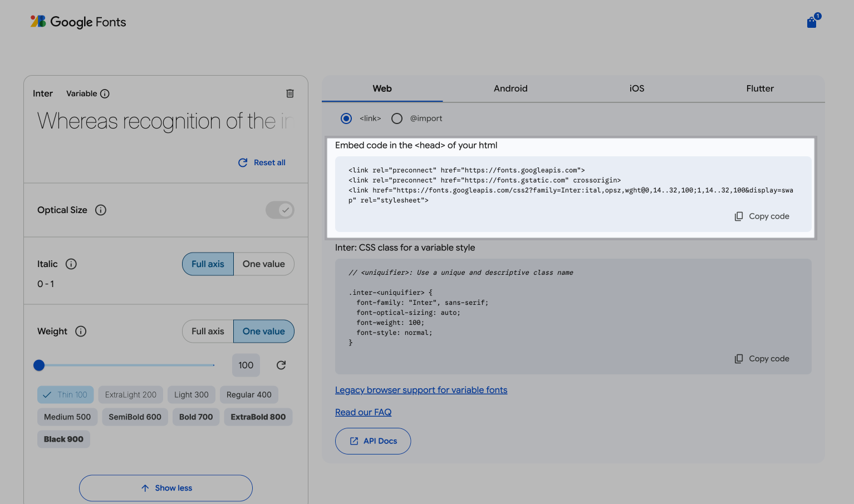The image size is (854, 504).
Task: Click the Google Fonts logo
Action: coord(78,22)
